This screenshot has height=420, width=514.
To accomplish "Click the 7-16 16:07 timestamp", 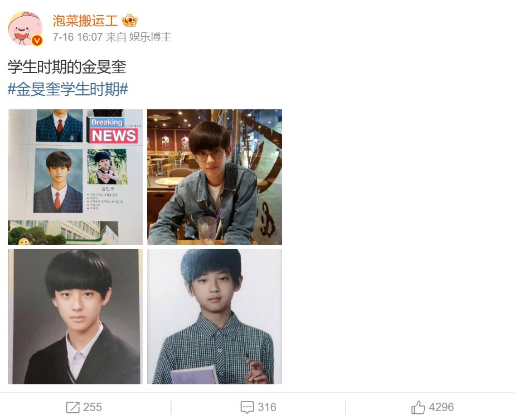I will click(77, 37).
